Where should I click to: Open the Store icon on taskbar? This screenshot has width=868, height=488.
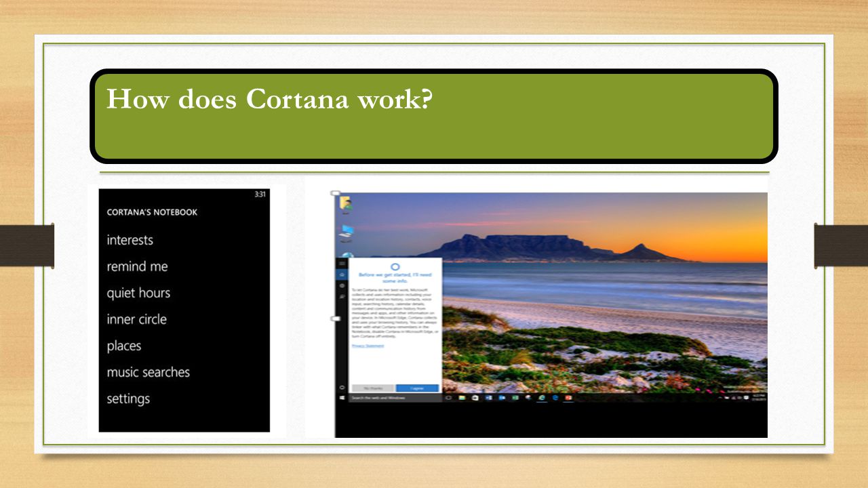tap(475, 398)
